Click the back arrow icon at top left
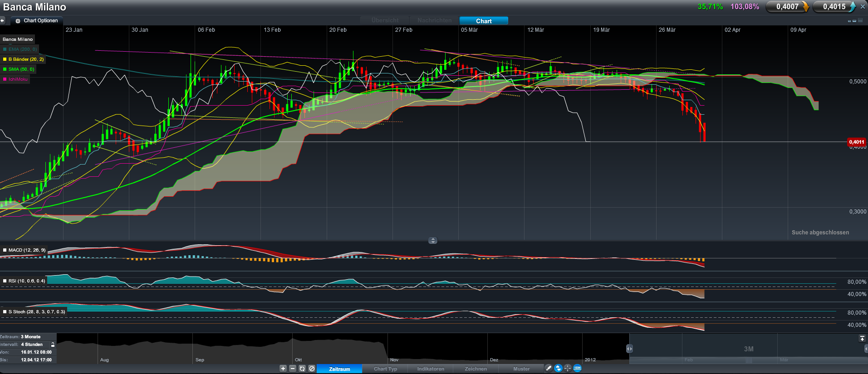This screenshot has width=868, height=374. point(2,20)
